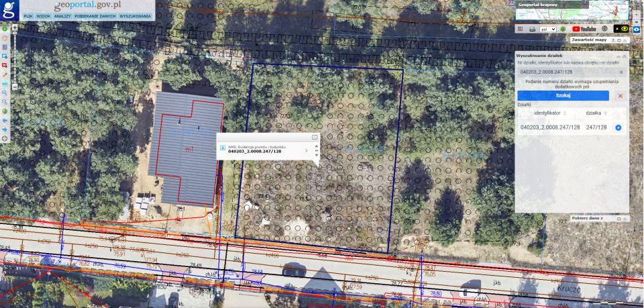Go to next map view with right arrow
This screenshot has height=308, width=644.
coord(5,130)
